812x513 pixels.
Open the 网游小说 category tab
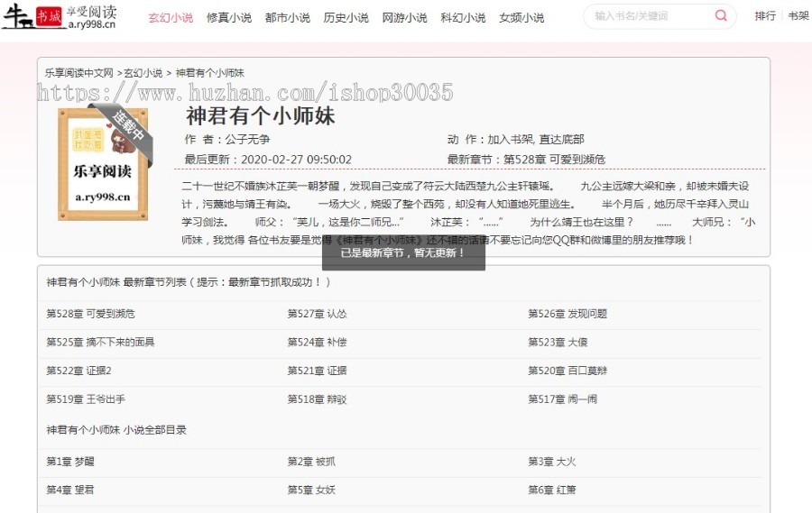point(404,18)
